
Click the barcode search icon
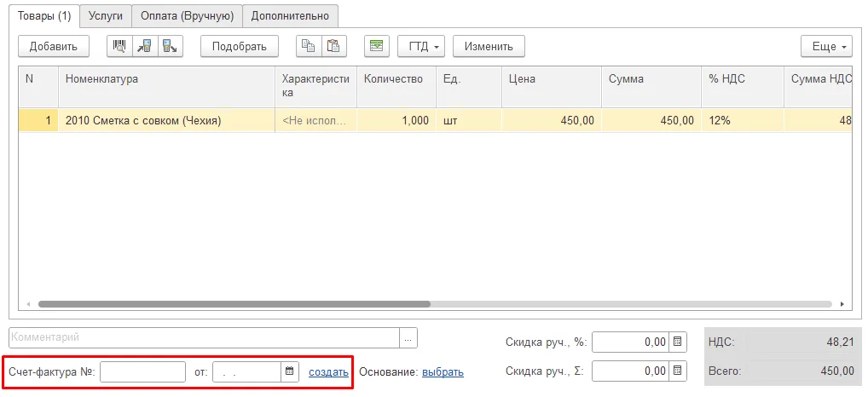[119, 47]
